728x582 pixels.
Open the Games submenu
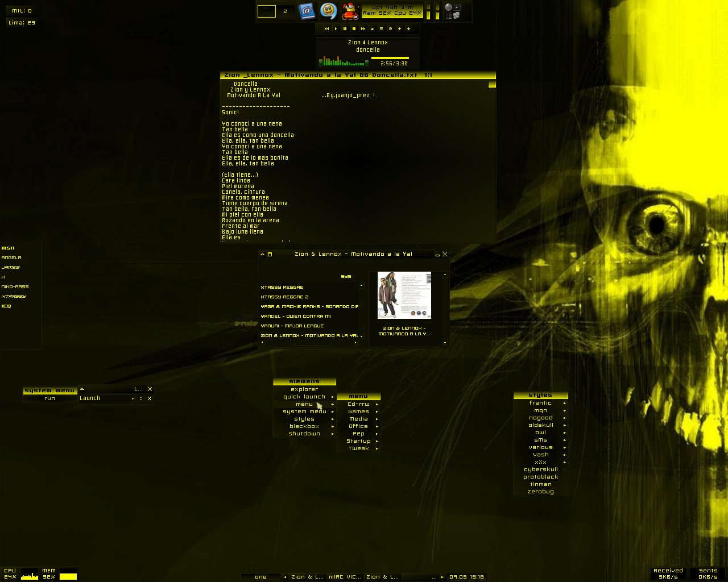358,411
